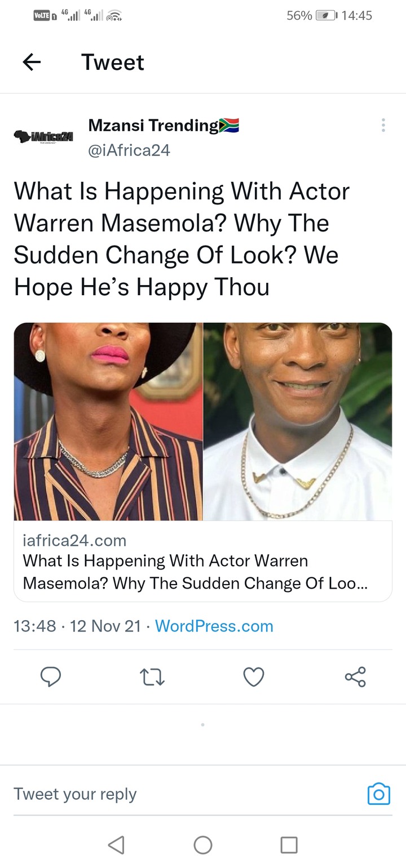Tap the back arrow icon
The image size is (406, 868).
tap(32, 62)
